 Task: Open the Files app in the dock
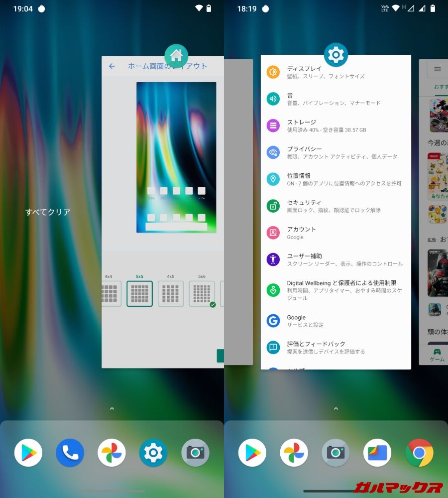tap(377, 453)
